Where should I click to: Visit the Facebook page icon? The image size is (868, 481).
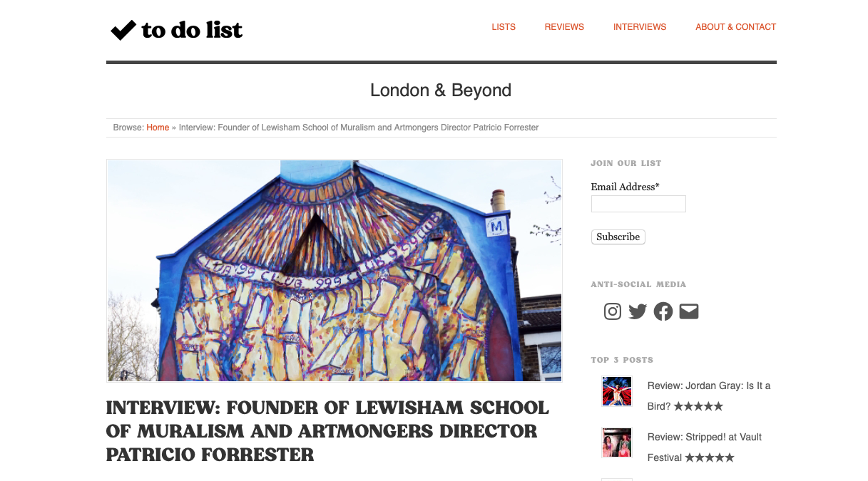tap(663, 311)
